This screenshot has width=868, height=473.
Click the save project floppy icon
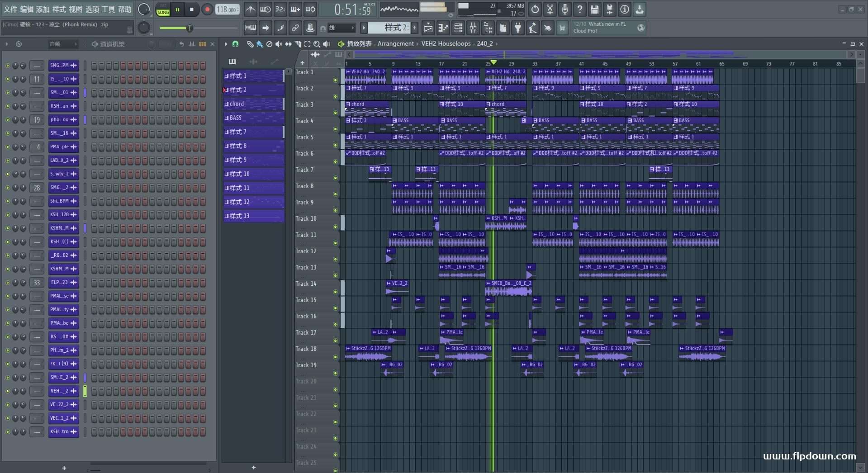tap(594, 9)
